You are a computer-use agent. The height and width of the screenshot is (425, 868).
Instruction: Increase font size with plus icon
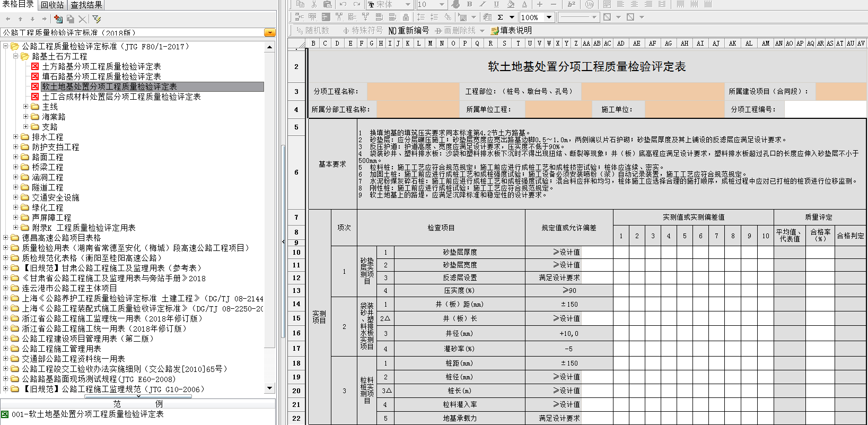(x=540, y=4)
